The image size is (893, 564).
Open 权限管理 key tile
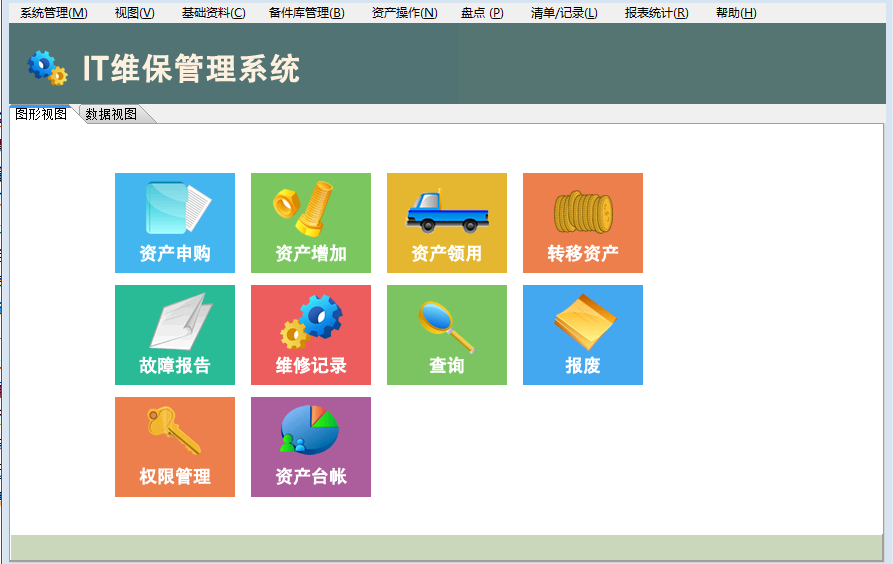click(x=175, y=447)
